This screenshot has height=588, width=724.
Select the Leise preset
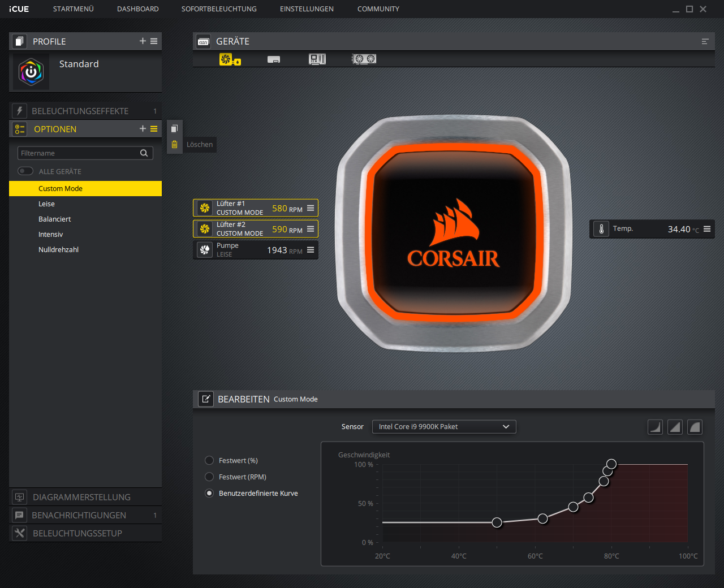click(x=85, y=204)
